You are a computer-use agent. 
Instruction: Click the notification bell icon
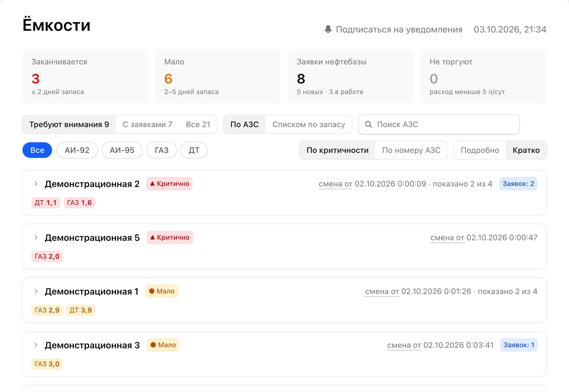click(328, 29)
